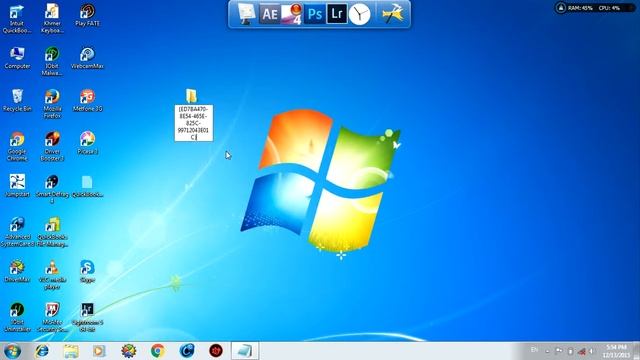
Task: Launch the Play FATE shortcut
Action: tap(87, 16)
